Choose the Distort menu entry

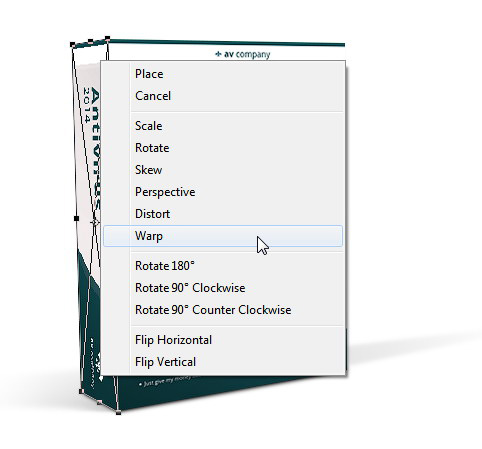click(223, 214)
